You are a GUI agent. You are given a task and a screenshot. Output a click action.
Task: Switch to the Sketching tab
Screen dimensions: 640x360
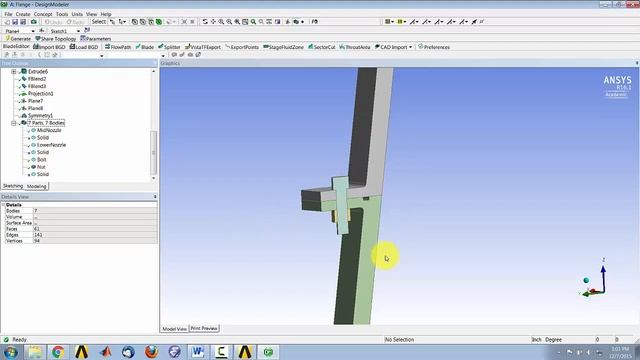coord(13,186)
